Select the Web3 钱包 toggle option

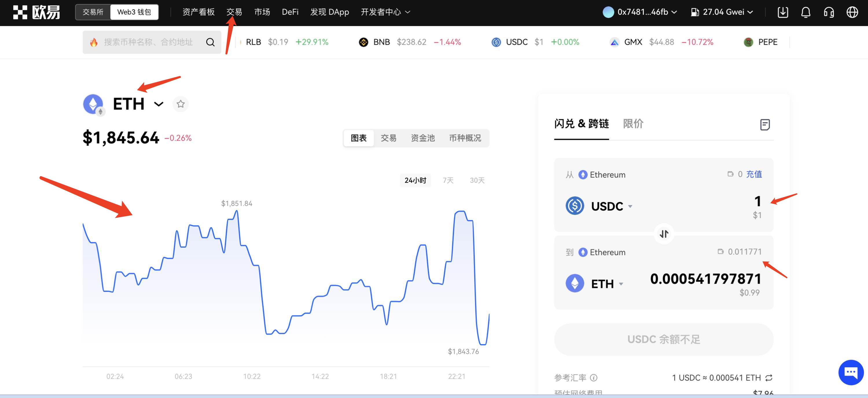click(134, 12)
